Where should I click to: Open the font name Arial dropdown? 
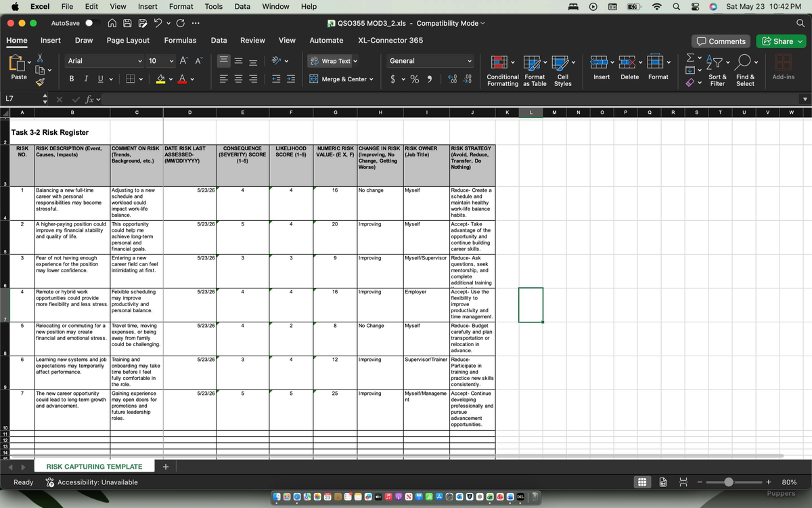click(140, 61)
